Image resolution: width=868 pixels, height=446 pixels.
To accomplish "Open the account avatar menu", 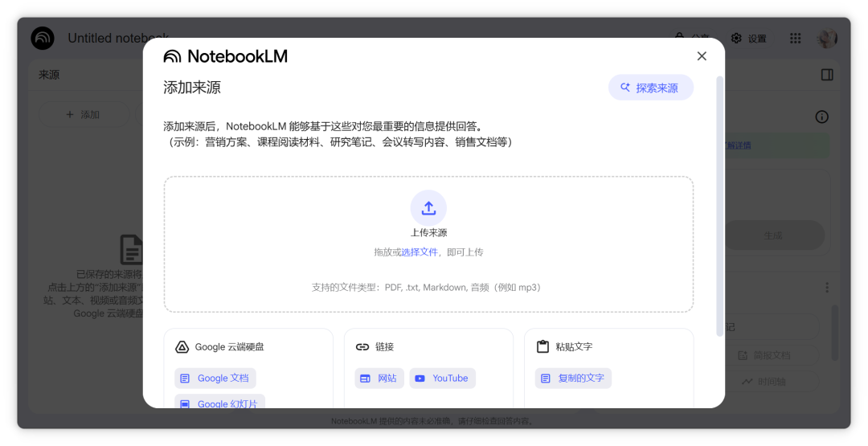I will [826, 39].
